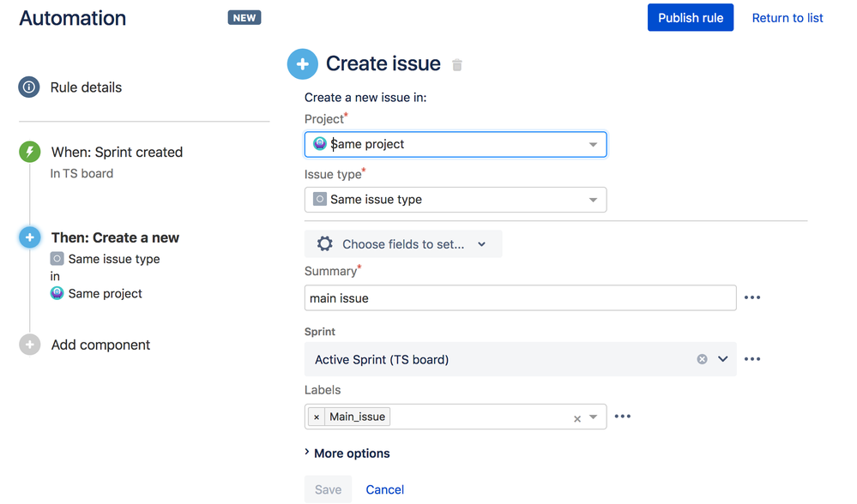Click the grey Add component plus icon

click(29, 345)
